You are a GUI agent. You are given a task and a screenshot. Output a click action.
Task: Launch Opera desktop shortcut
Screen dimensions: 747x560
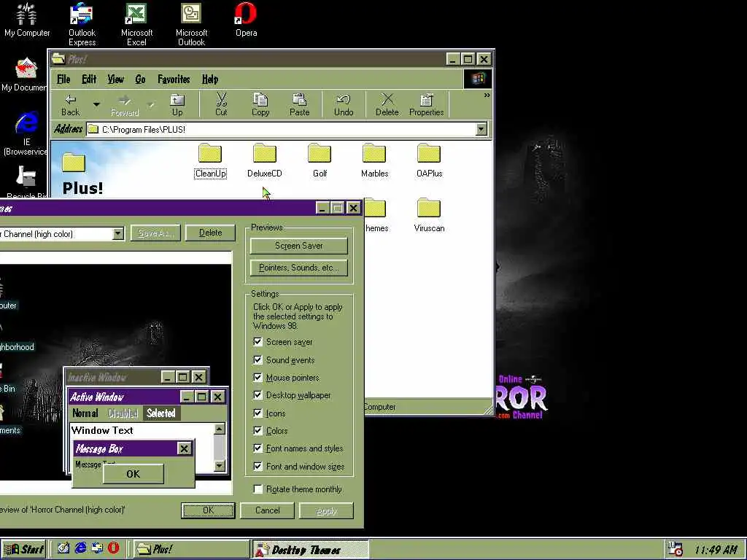coord(247,20)
